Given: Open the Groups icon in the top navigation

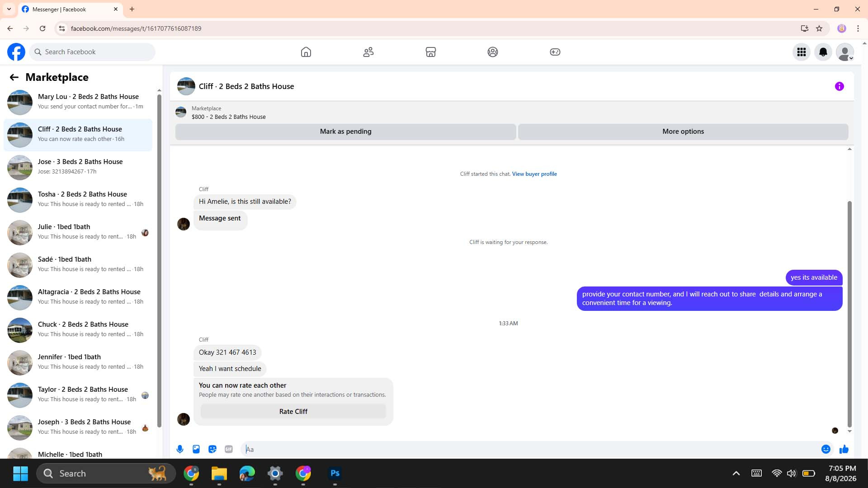Looking at the screenshot, I should point(493,52).
